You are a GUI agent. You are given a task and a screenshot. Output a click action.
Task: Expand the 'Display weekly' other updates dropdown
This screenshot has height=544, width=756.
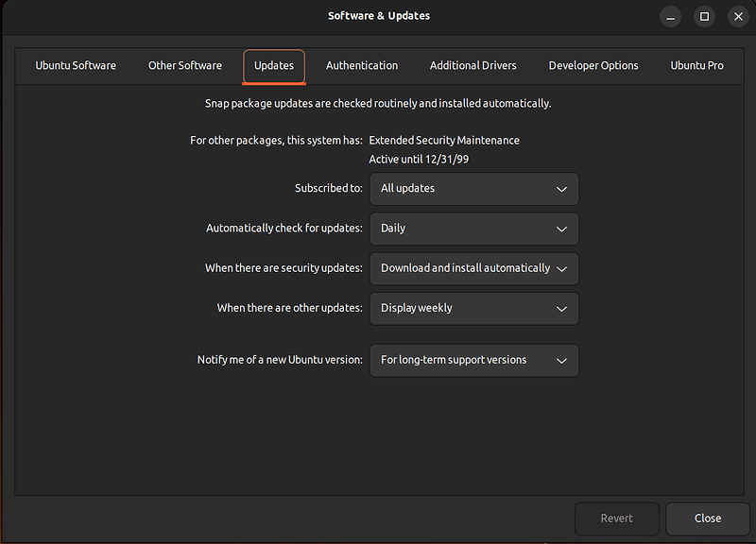click(x=472, y=308)
